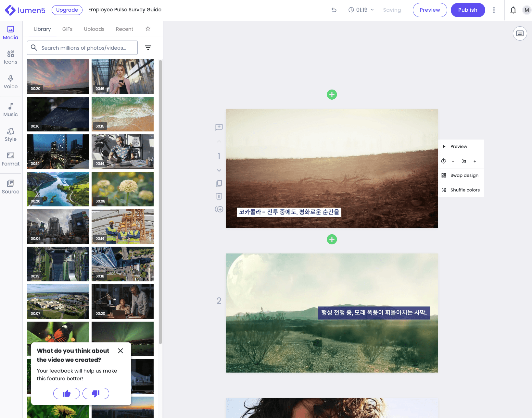532x418 pixels.
Task: Switch to the GIFs tab
Action: pyautogui.click(x=67, y=29)
